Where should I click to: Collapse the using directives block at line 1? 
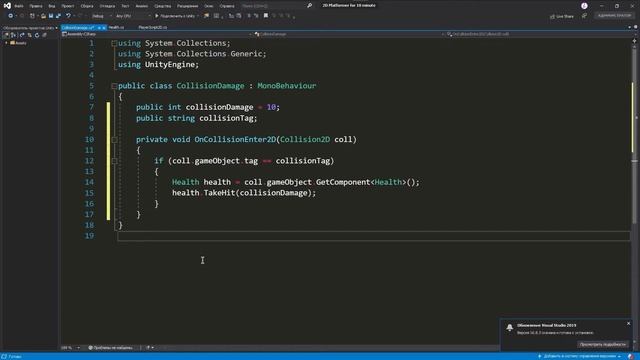[114, 43]
